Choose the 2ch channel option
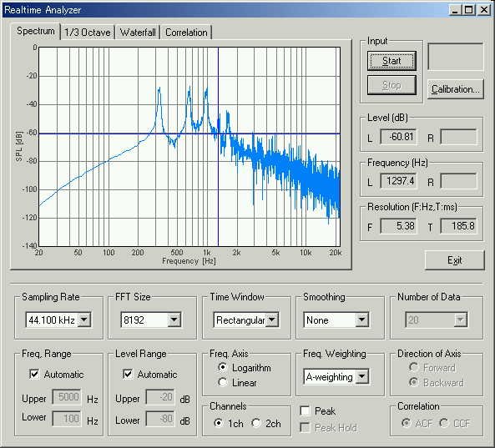This screenshot has width=495, height=448. point(256,423)
